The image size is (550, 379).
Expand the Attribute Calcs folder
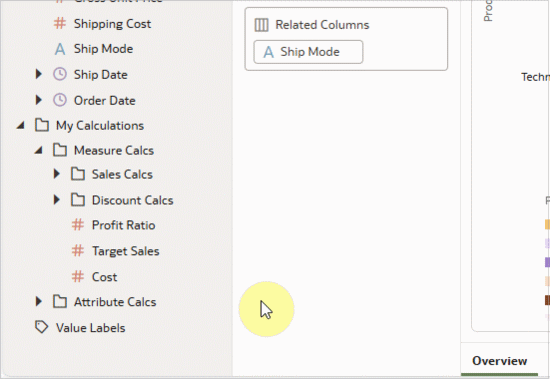click(x=39, y=301)
